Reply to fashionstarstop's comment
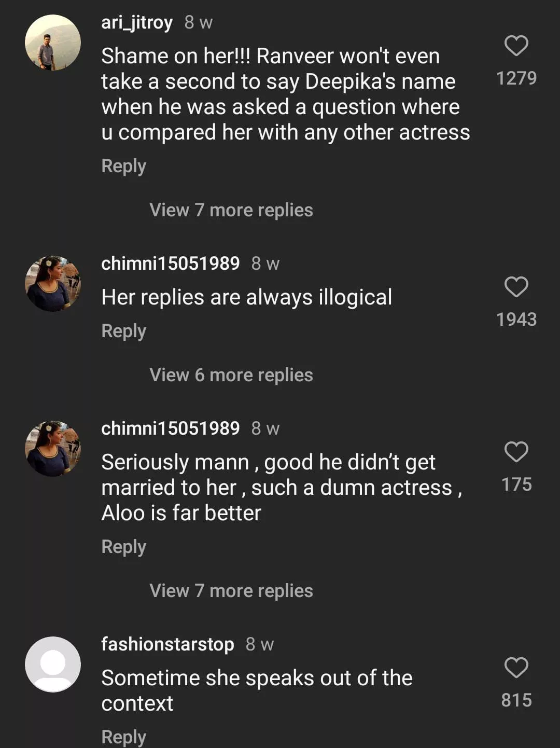This screenshot has height=748, width=560. pos(123,737)
